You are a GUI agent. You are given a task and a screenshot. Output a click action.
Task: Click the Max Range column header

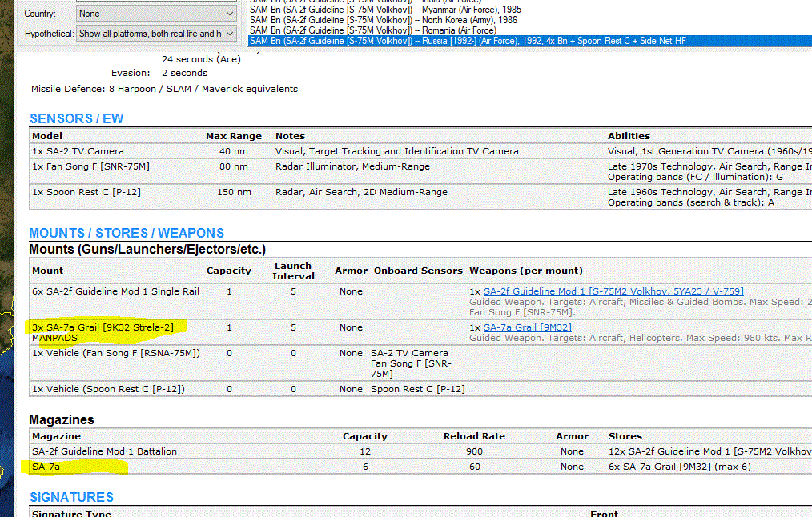234,136
